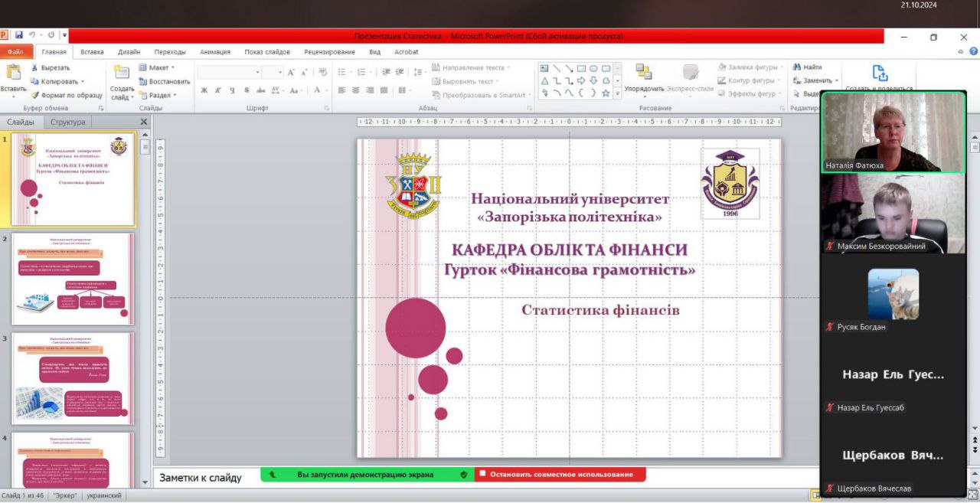Select slide 2 thumbnail in slides pane
Viewport: 980px width, 503px height.
[x=74, y=279]
